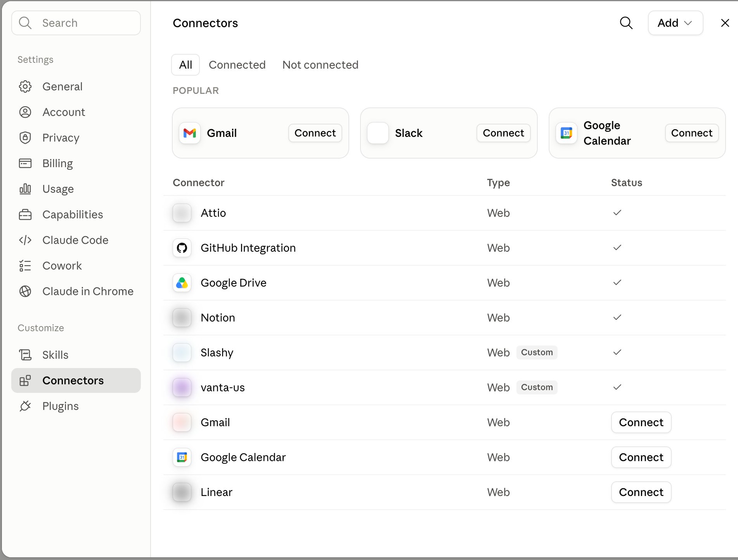Focus the sidebar Search field
The height and width of the screenshot is (560, 738).
click(76, 23)
